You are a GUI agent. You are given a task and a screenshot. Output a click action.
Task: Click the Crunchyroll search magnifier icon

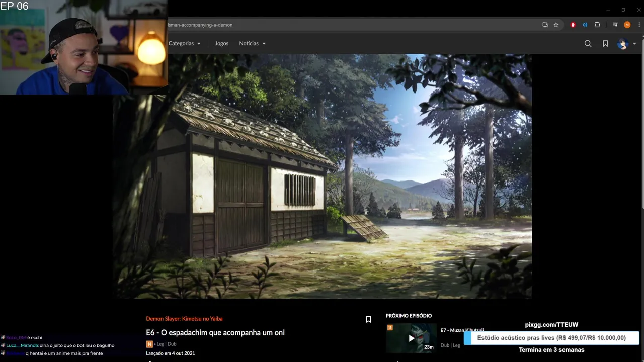tap(588, 44)
